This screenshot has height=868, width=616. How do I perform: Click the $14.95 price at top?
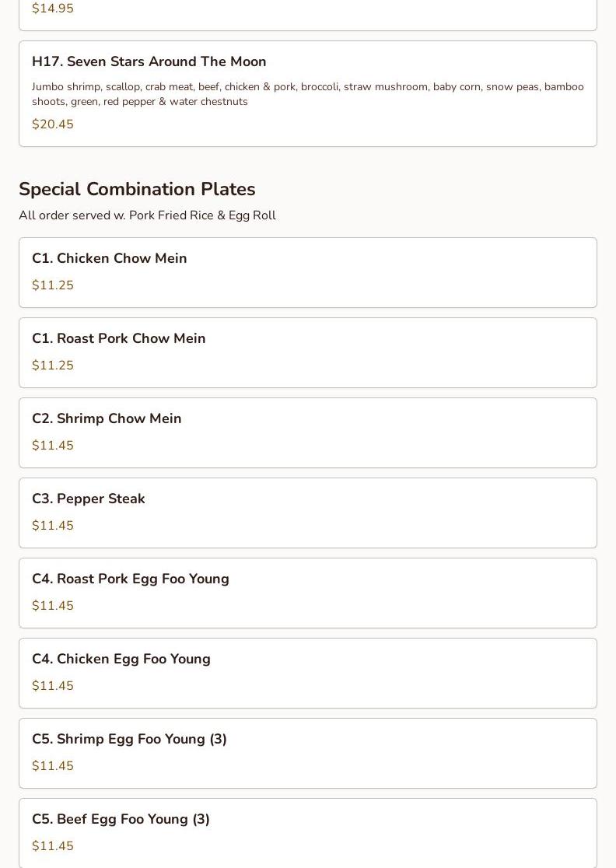point(53,9)
